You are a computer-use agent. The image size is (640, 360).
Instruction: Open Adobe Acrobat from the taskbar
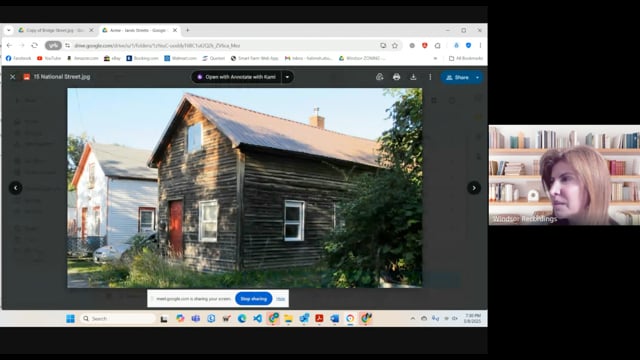pos(319,318)
